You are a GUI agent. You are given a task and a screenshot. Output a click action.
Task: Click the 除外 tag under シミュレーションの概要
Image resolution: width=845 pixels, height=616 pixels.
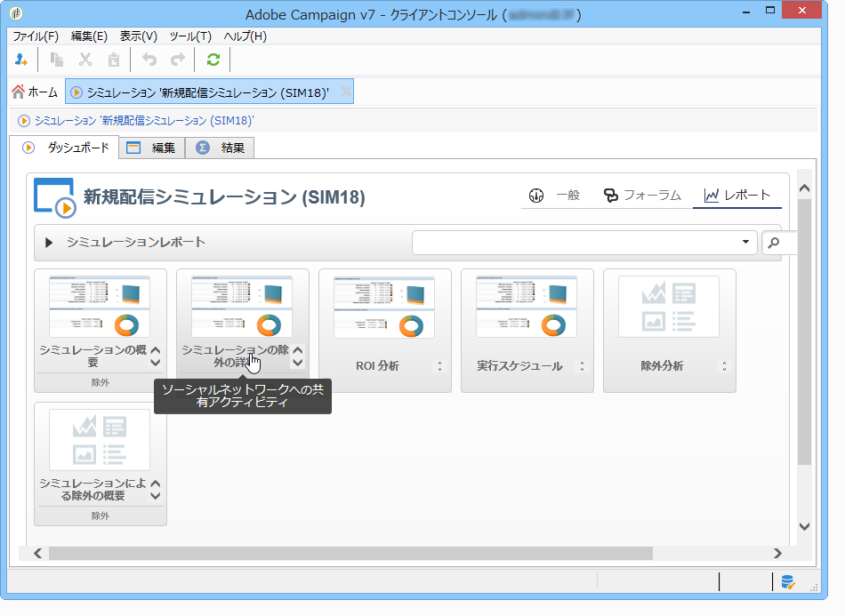tap(101, 382)
